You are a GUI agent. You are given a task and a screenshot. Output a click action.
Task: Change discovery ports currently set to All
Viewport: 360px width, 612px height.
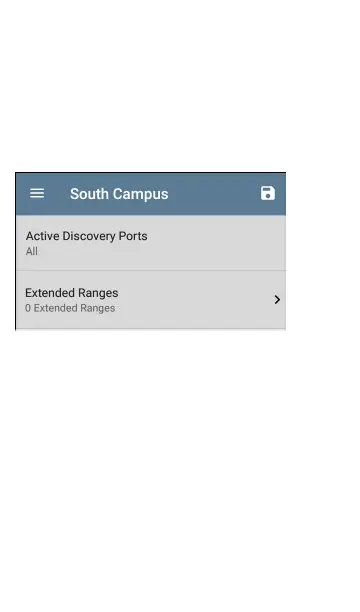(x=151, y=243)
